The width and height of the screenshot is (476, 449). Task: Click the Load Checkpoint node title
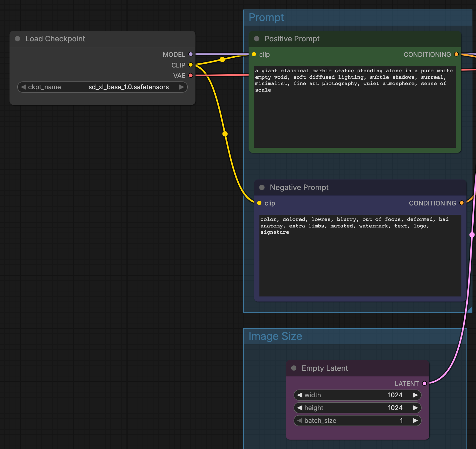point(55,39)
